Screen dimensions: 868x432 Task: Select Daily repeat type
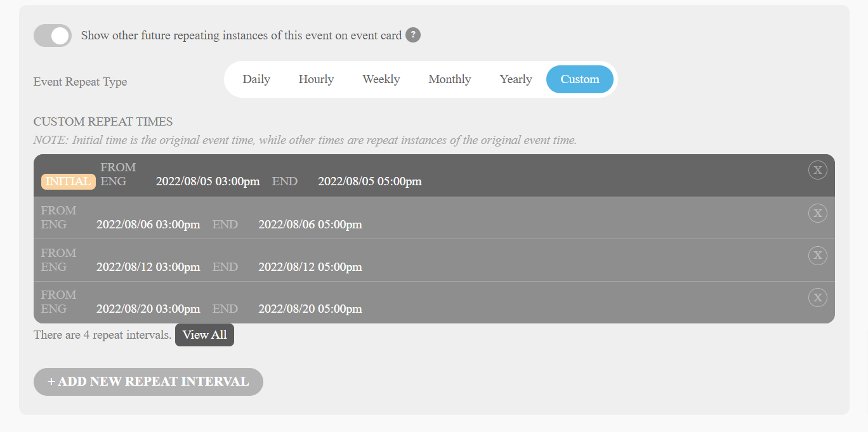(x=256, y=79)
